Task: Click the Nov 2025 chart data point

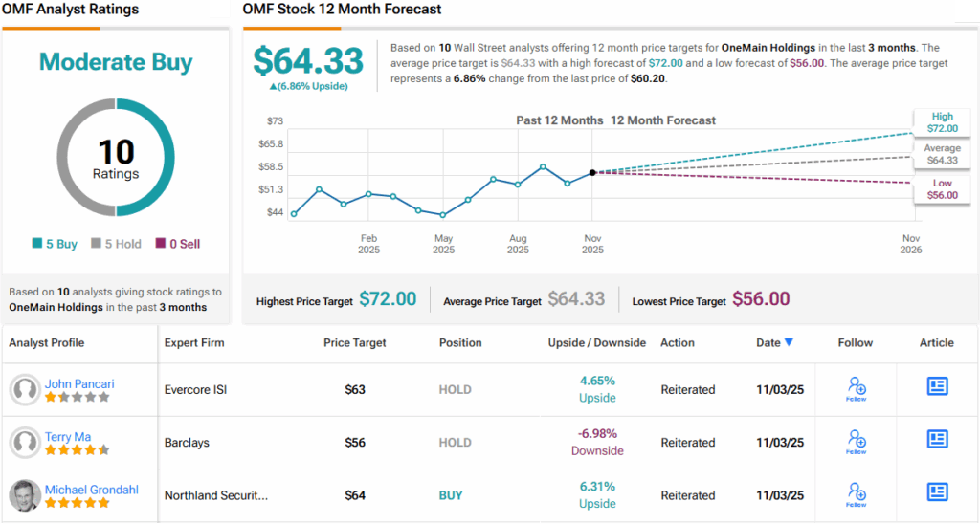Action: tap(592, 172)
